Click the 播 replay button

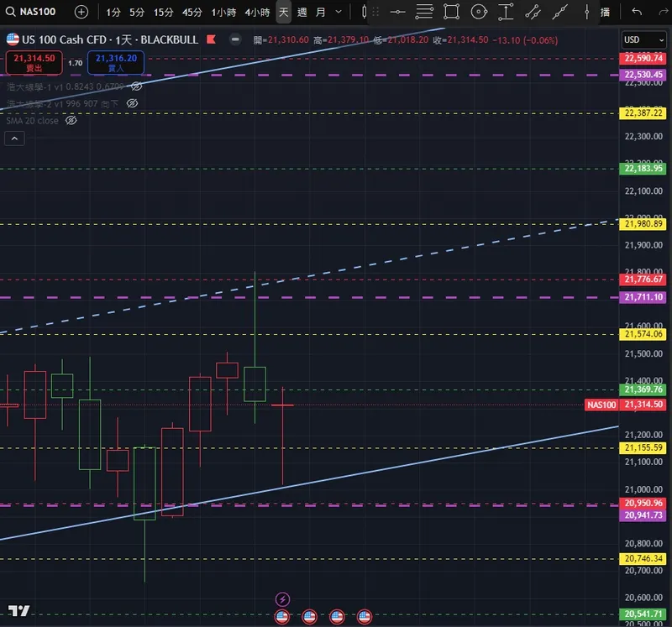click(605, 12)
